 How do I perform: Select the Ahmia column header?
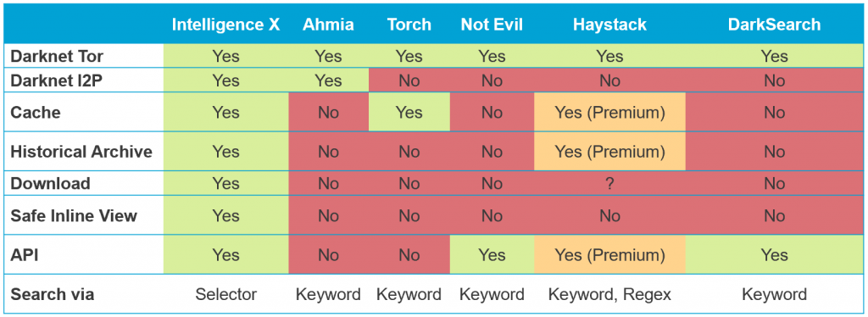tap(328, 25)
